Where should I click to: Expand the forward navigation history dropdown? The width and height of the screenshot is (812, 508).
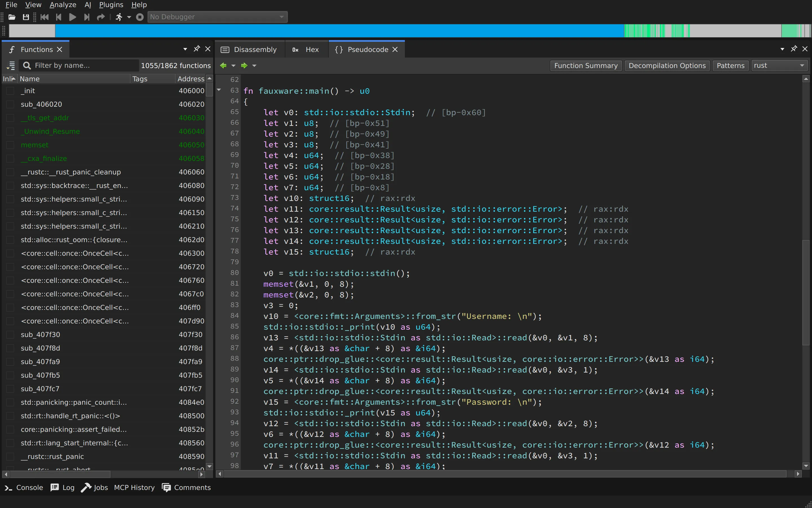[254, 65]
